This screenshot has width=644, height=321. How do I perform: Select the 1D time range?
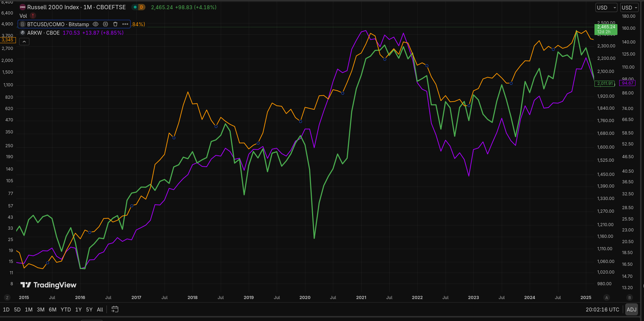coord(6,309)
